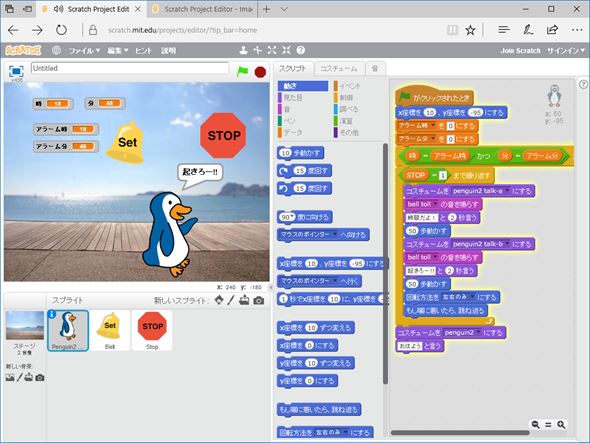Select 制御 block category

coord(344,97)
